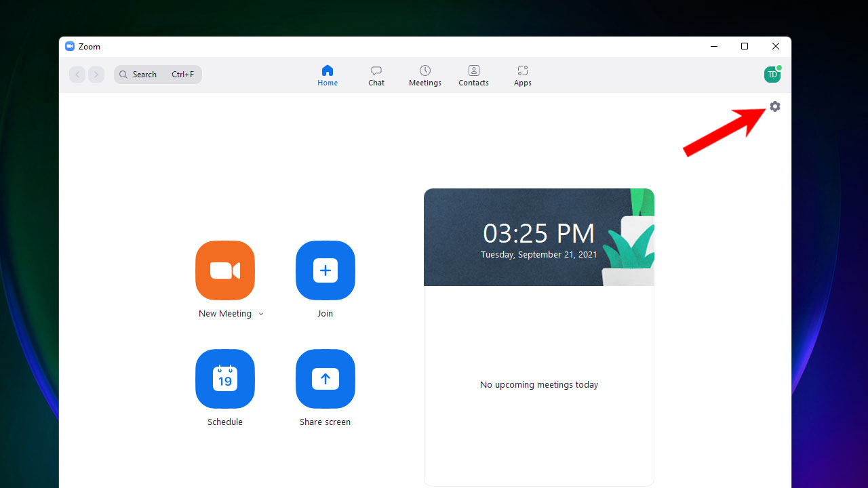Image resolution: width=868 pixels, height=488 pixels.
Task: Open the Meetings tab
Action: 425,75
